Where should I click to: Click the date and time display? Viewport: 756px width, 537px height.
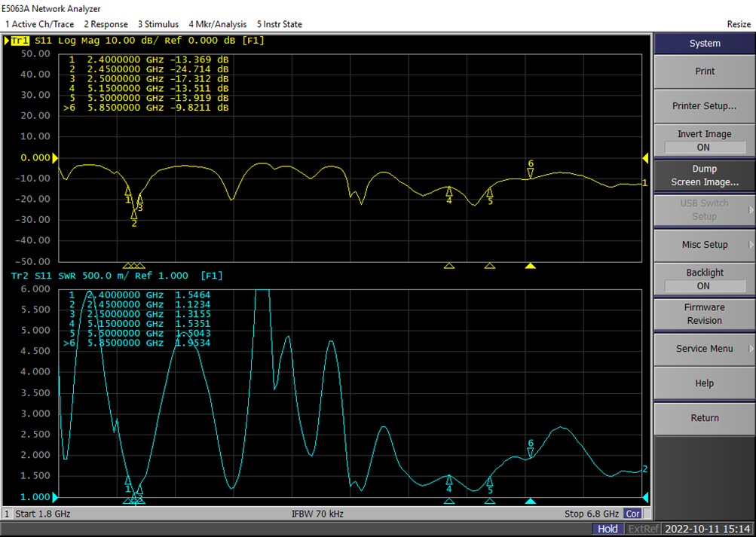pyautogui.click(x=707, y=529)
